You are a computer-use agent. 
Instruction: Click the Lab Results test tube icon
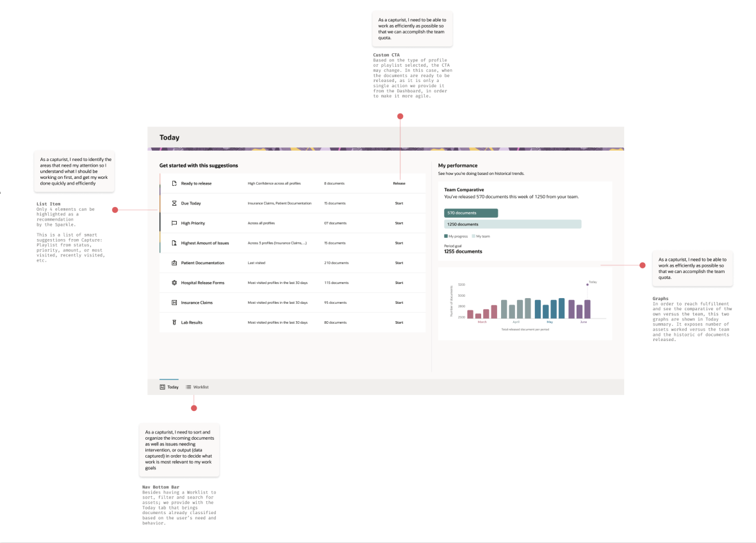tap(174, 322)
